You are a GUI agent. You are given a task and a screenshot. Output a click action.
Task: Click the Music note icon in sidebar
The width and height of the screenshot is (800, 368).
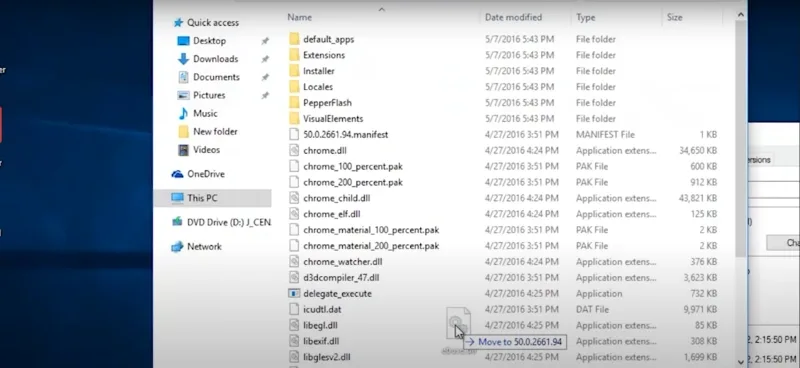[183, 113]
